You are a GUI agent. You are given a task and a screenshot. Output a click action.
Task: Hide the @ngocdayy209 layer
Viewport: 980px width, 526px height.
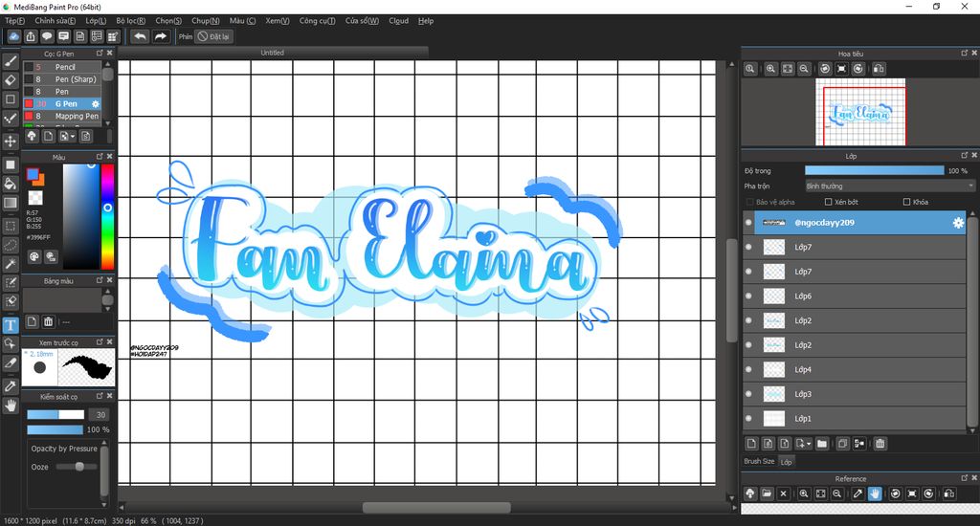coord(748,223)
